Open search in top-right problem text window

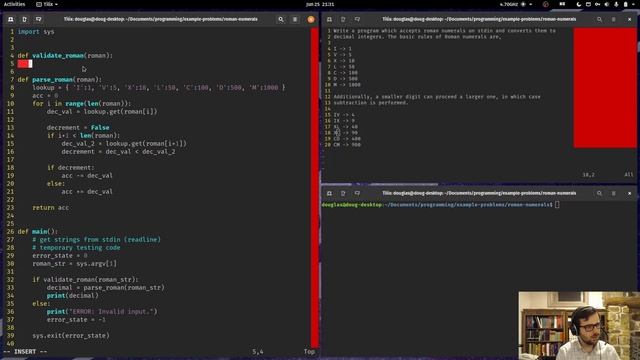[x=599, y=19]
